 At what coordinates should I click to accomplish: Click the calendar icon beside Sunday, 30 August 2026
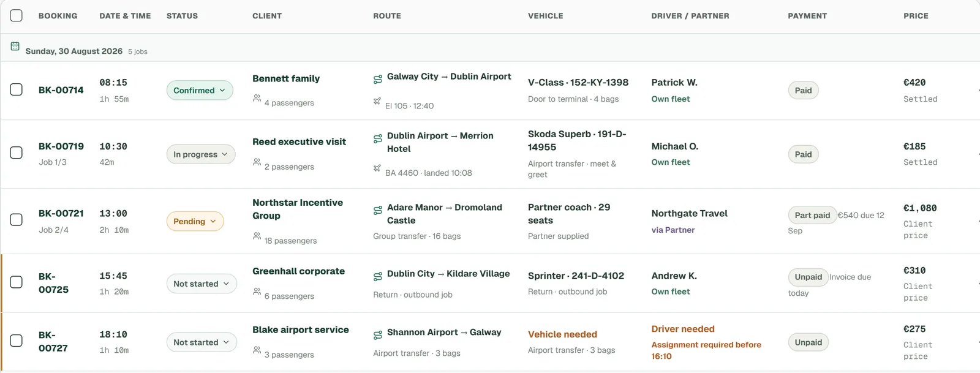coord(15,47)
